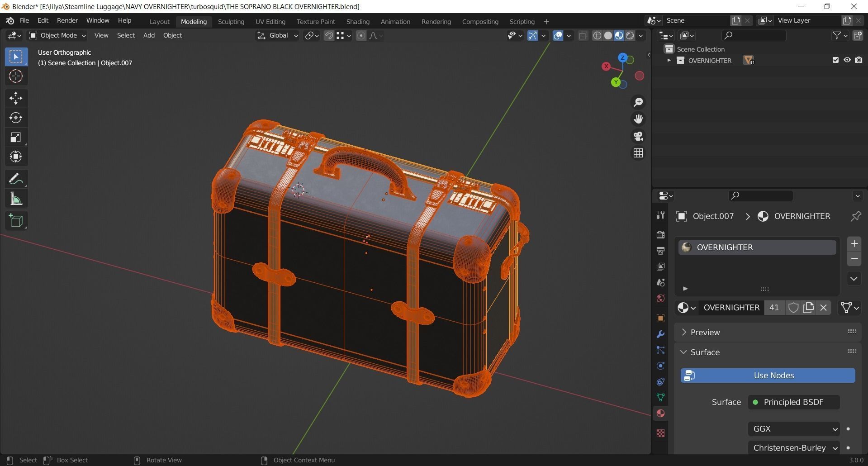Switch to the Shading workspace tab

pos(358,22)
